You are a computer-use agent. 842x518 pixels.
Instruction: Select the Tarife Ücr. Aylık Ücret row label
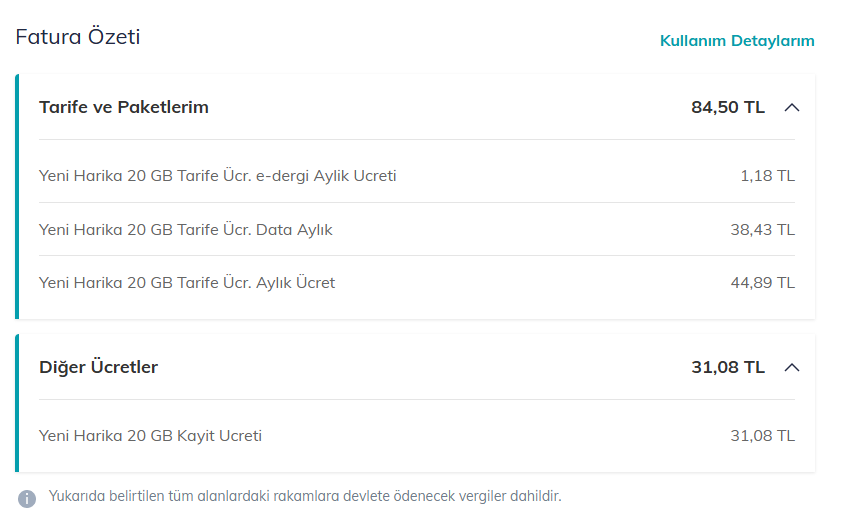pyautogui.click(x=187, y=282)
